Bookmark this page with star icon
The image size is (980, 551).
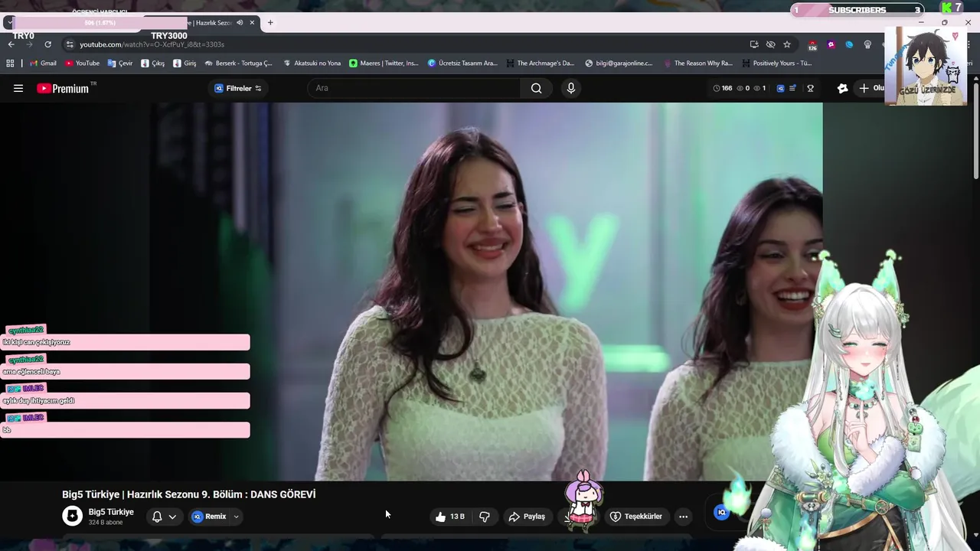tap(786, 44)
